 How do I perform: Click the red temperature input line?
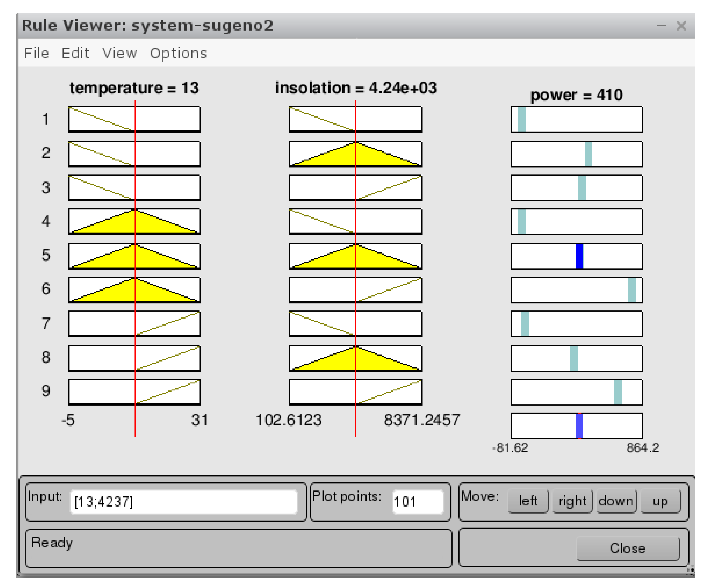coord(135,422)
